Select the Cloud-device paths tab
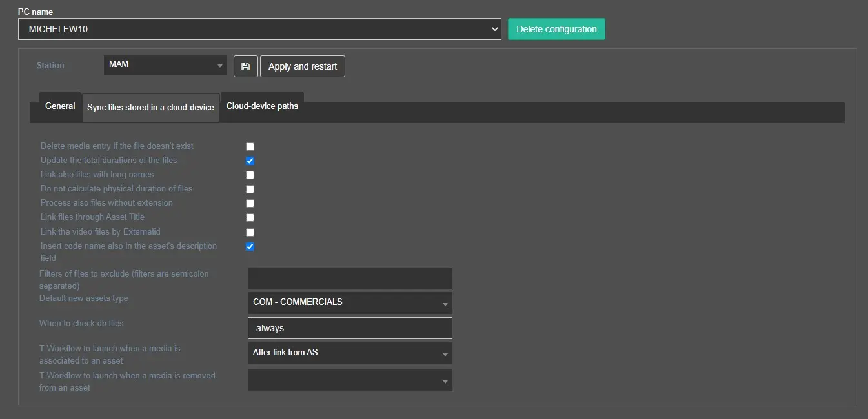This screenshot has width=868, height=419. (262, 106)
